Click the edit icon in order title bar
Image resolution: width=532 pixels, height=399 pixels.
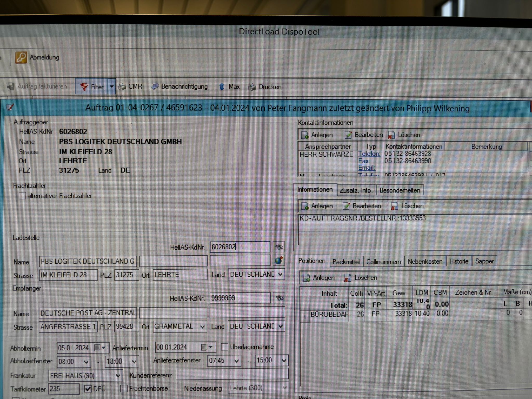(x=10, y=107)
